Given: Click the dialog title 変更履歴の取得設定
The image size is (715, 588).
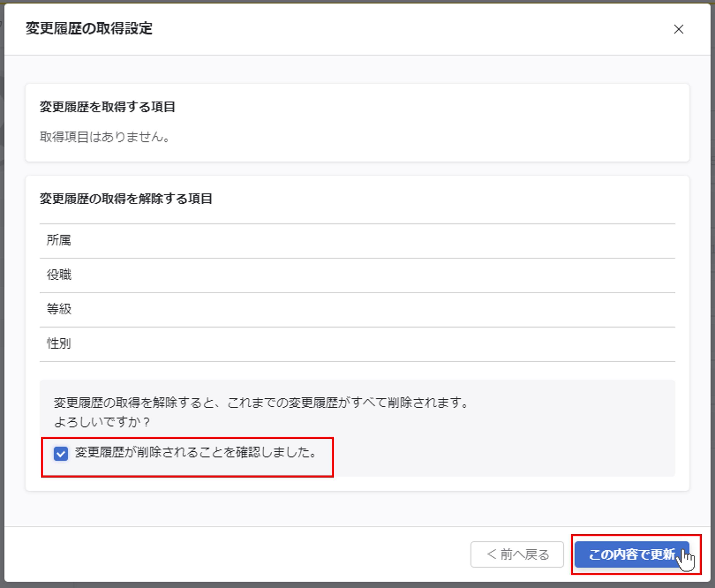Looking at the screenshot, I should (89, 28).
